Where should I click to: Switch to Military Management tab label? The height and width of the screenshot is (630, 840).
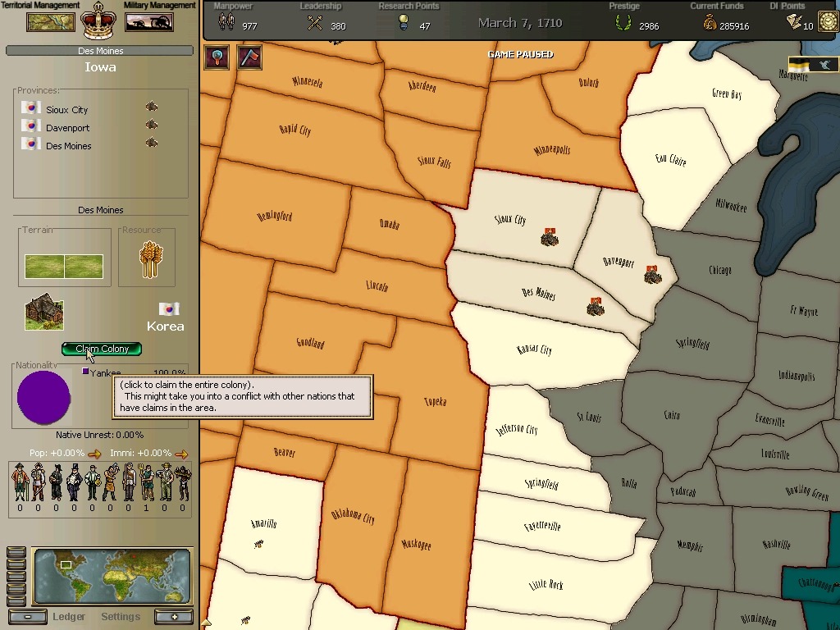[x=160, y=5]
